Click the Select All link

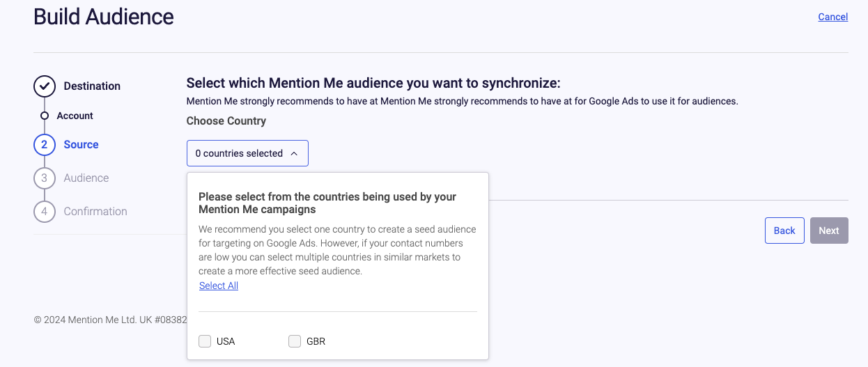pos(219,286)
